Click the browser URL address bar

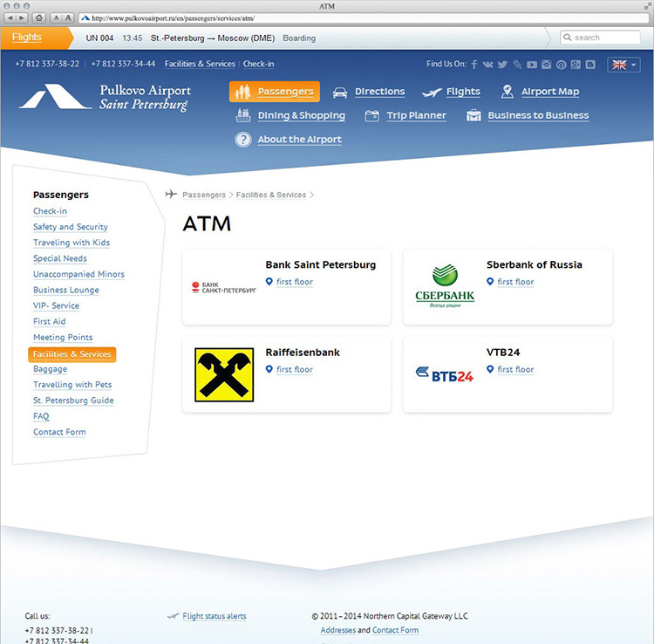(364, 18)
